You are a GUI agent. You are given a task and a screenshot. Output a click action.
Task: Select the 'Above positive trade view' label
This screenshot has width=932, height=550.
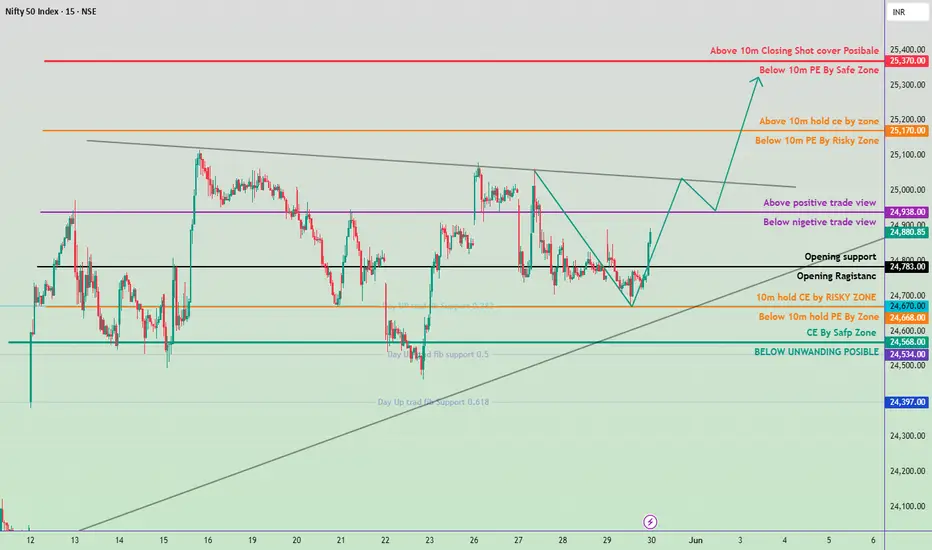(x=820, y=203)
